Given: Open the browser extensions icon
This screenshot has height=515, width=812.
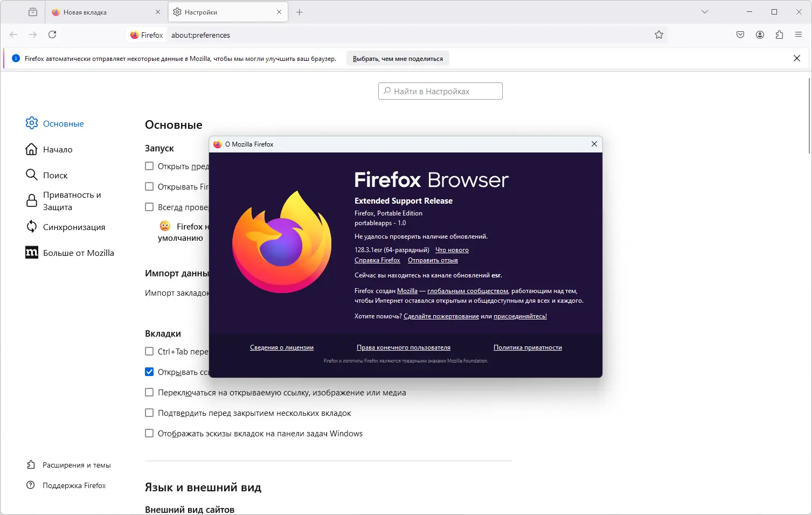Looking at the screenshot, I should point(779,34).
